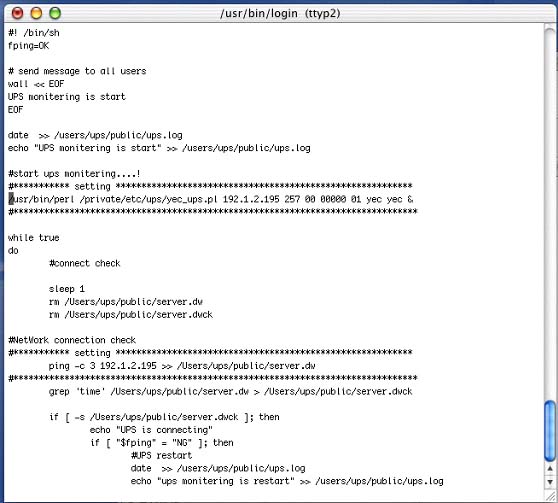Image resolution: width=558 pixels, height=503 pixels.
Task: Click the blue vertical scrollbar thumb
Action: click(550, 431)
